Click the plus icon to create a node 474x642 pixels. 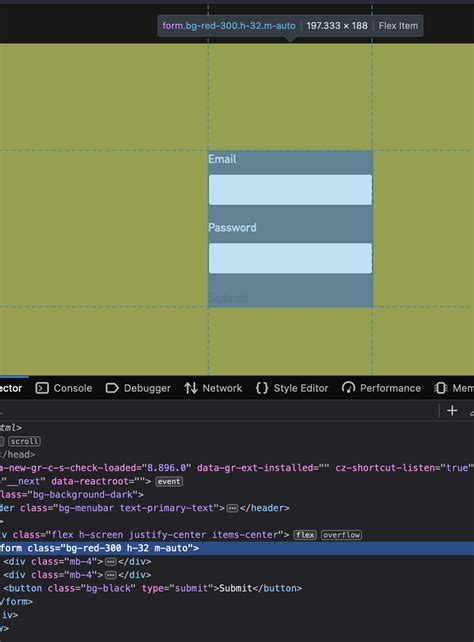[452, 410]
